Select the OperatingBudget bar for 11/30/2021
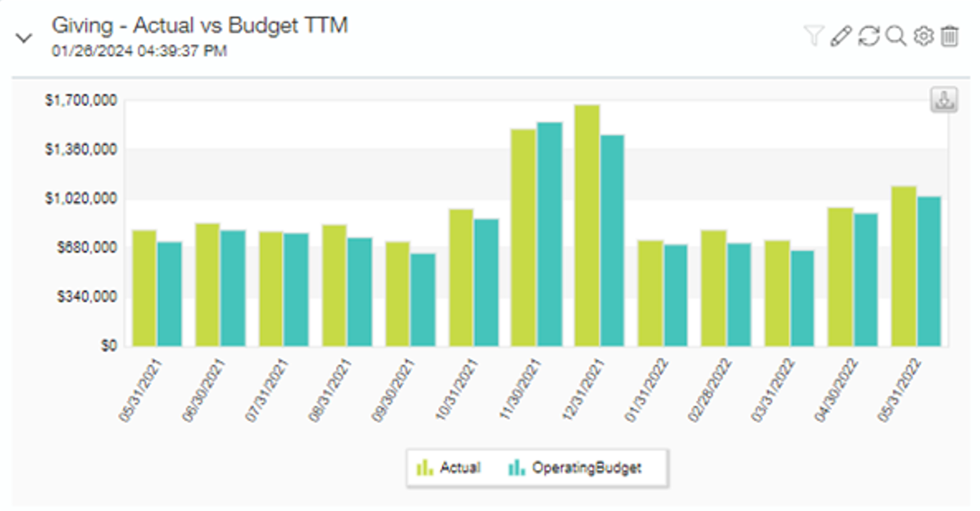This screenshot has width=980, height=511. point(549,234)
